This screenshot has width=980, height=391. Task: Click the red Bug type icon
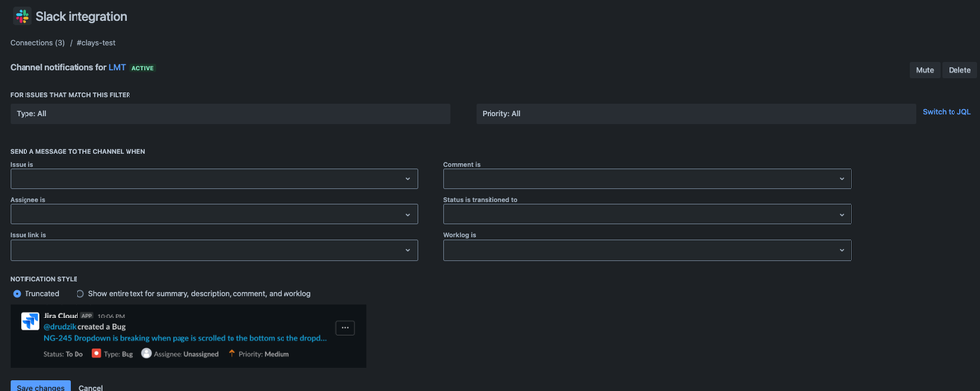pos(96,354)
